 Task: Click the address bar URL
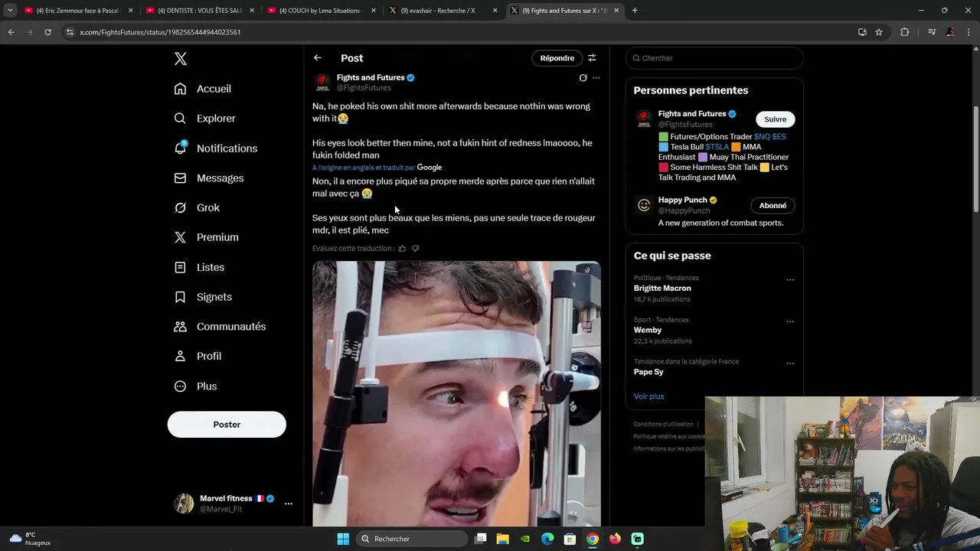coord(160,32)
